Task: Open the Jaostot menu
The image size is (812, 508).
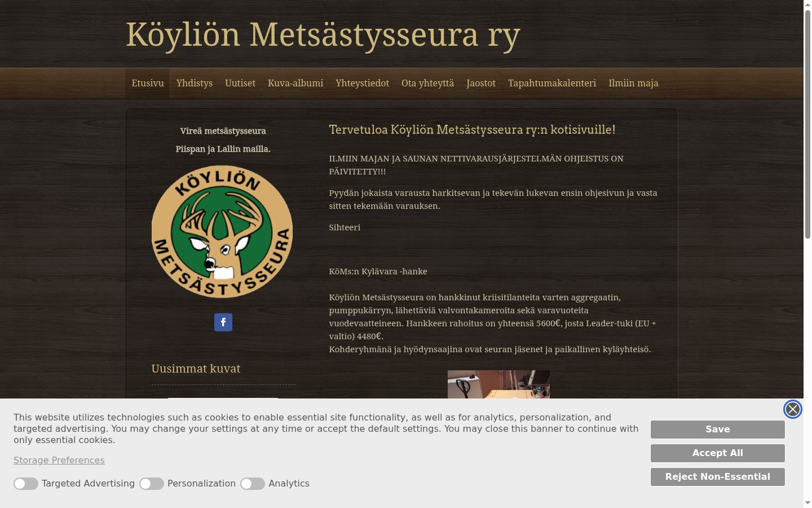Action: tap(481, 83)
